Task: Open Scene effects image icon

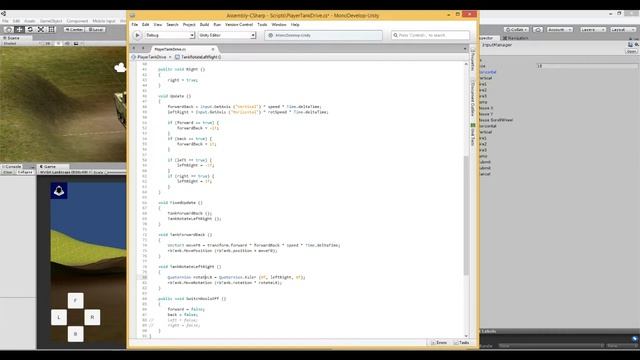Action: (x=76, y=43)
